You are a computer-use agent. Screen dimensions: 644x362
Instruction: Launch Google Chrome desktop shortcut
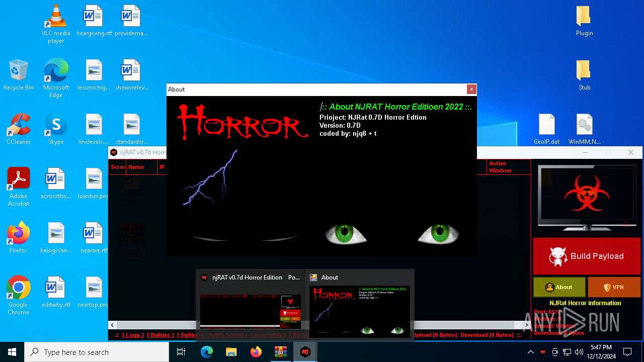19,296
